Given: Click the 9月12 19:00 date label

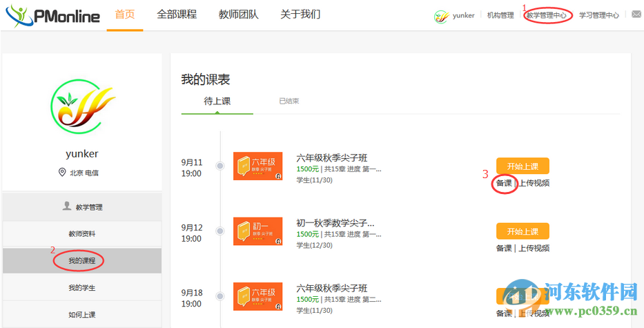Looking at the screenshot, I should coord(191,233).
